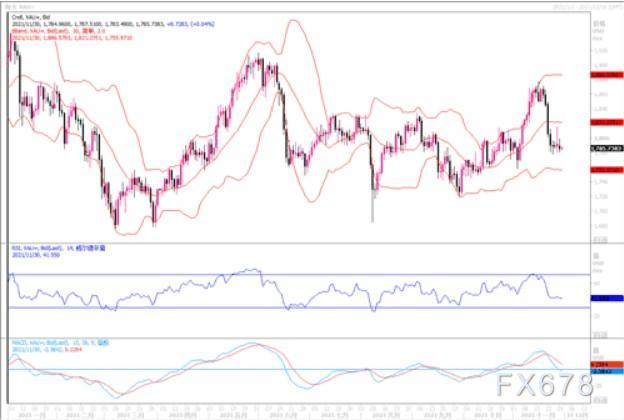Image resolution: width=624 pixels, height=420 pixels.
Task: Click the FX678 watermark logo
Action: point(545,385)
